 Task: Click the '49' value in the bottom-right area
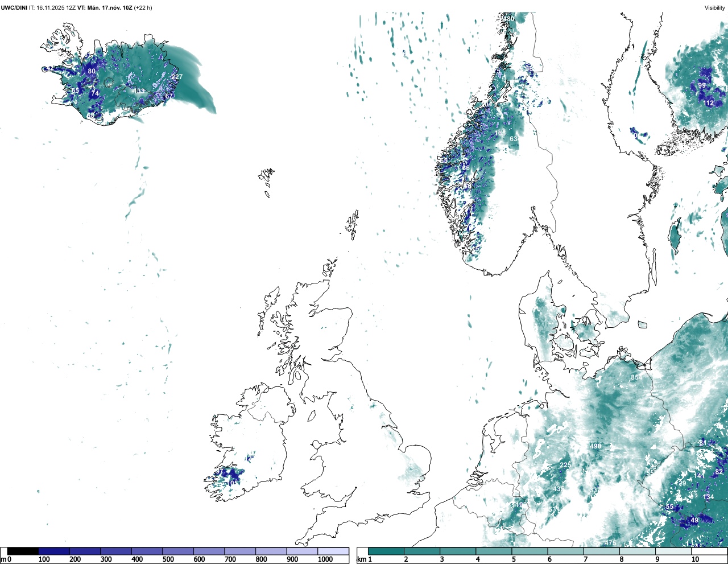(694, 520)
